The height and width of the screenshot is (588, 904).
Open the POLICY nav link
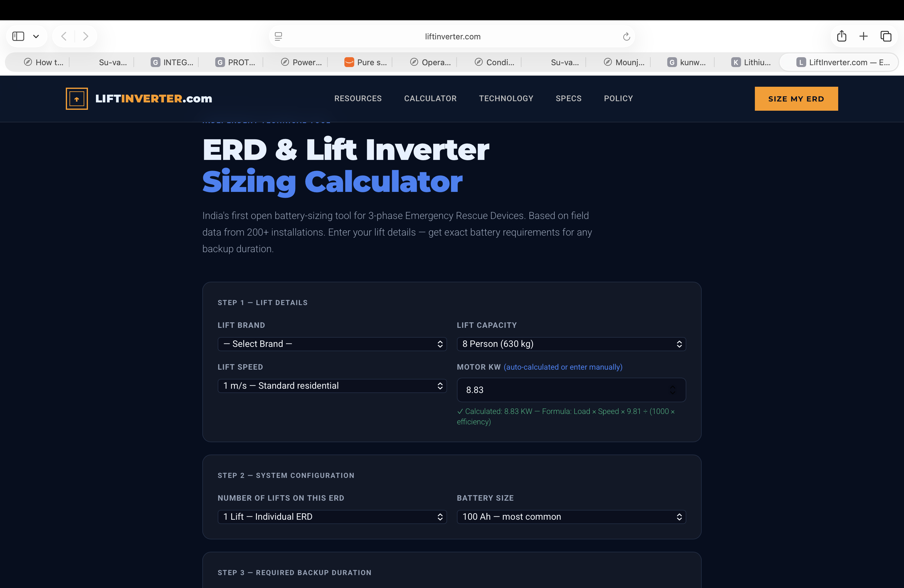tap(618, 98)
